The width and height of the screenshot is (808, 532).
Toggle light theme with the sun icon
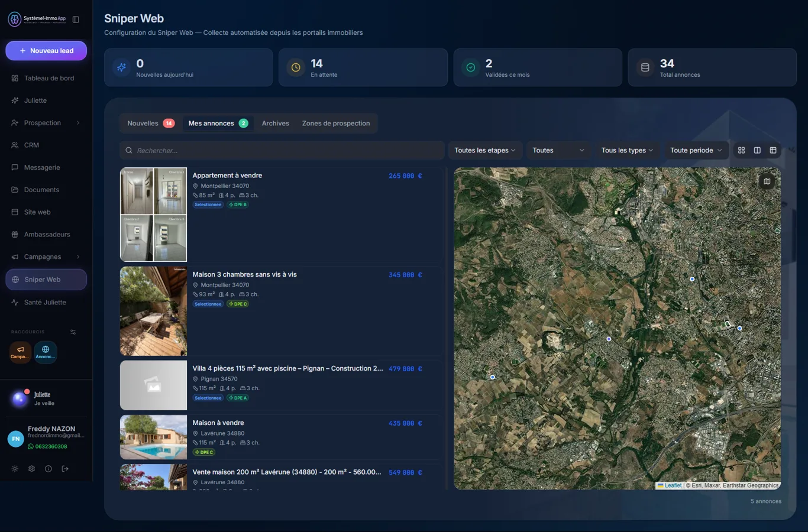15,469
